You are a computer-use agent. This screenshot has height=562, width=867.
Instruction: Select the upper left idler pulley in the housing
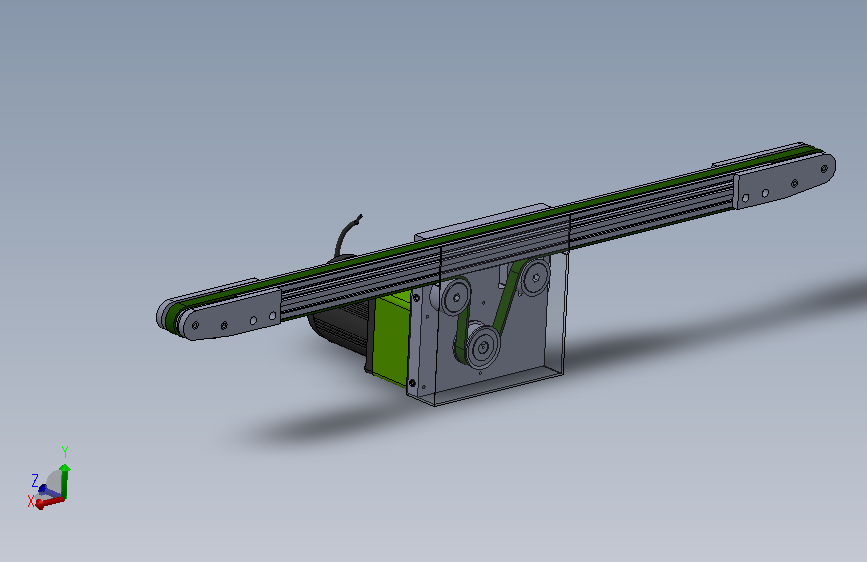click(456, 297)
